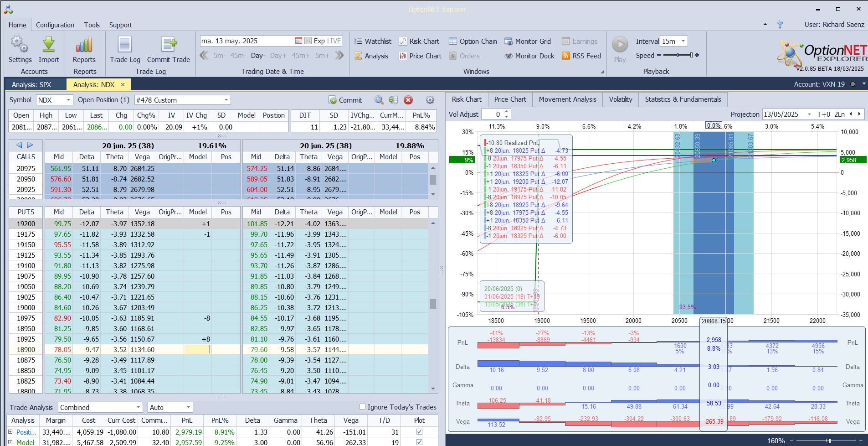The image size is (868, 446).
Task: Open the calendar picker in trading date field
Action: [x=298, y=41]
